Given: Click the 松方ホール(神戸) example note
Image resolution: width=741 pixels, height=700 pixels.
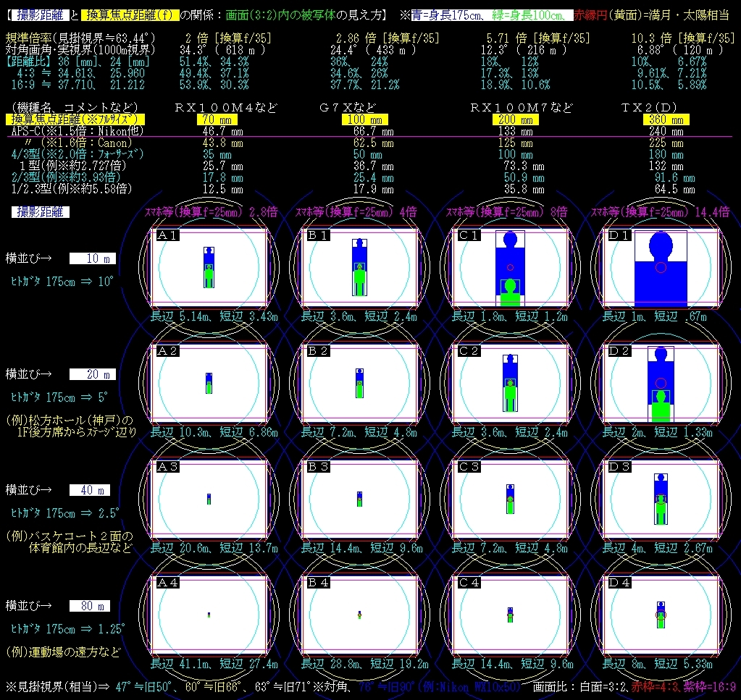Looking at the screenshot, I should click(72, 426).
